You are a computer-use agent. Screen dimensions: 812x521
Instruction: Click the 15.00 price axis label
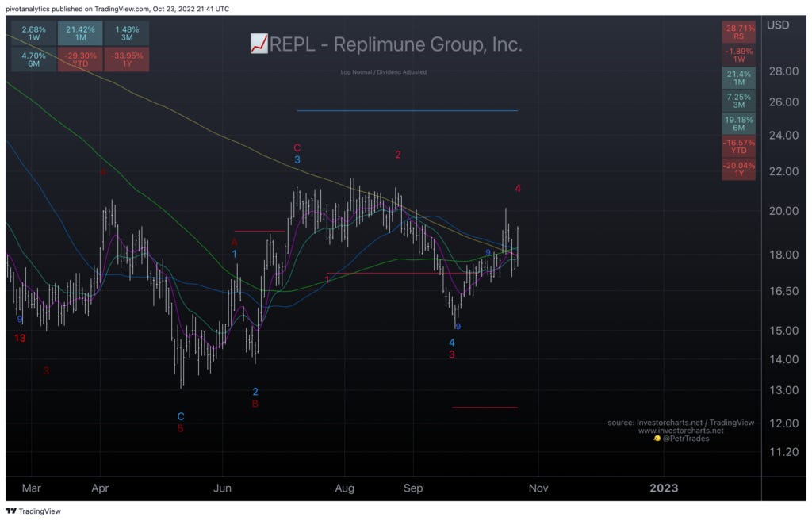tap(783, 331)
